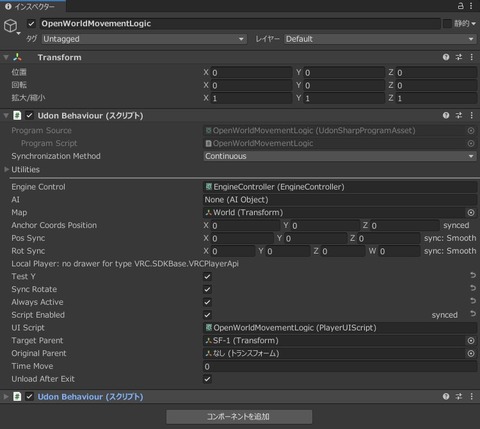This screenshot has height=429, width=480.
Task: Click Position X field in Transform
Action: [252, 72]
